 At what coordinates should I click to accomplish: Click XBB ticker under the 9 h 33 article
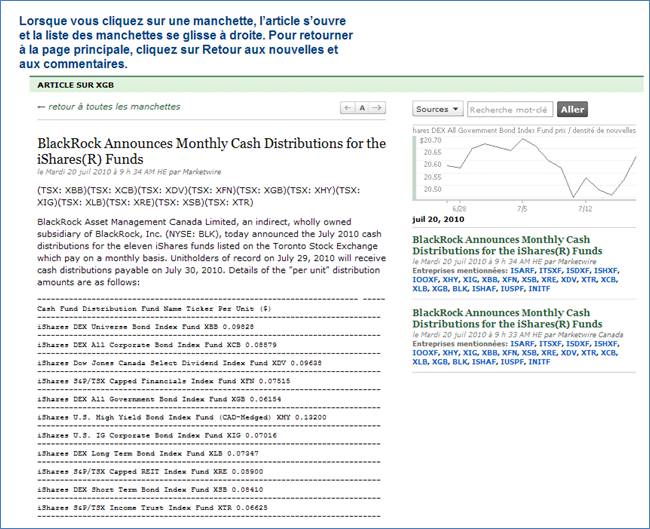[490, 353]
